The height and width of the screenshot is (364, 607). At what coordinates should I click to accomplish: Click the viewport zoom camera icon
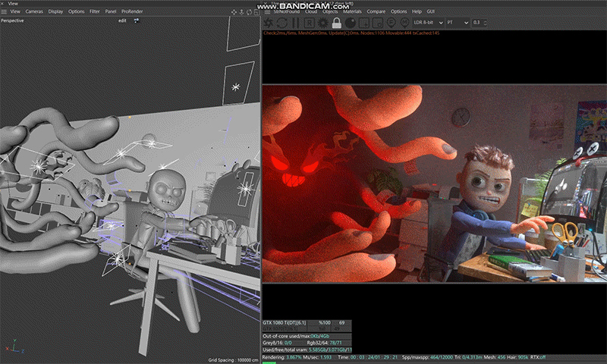(241, 12)
